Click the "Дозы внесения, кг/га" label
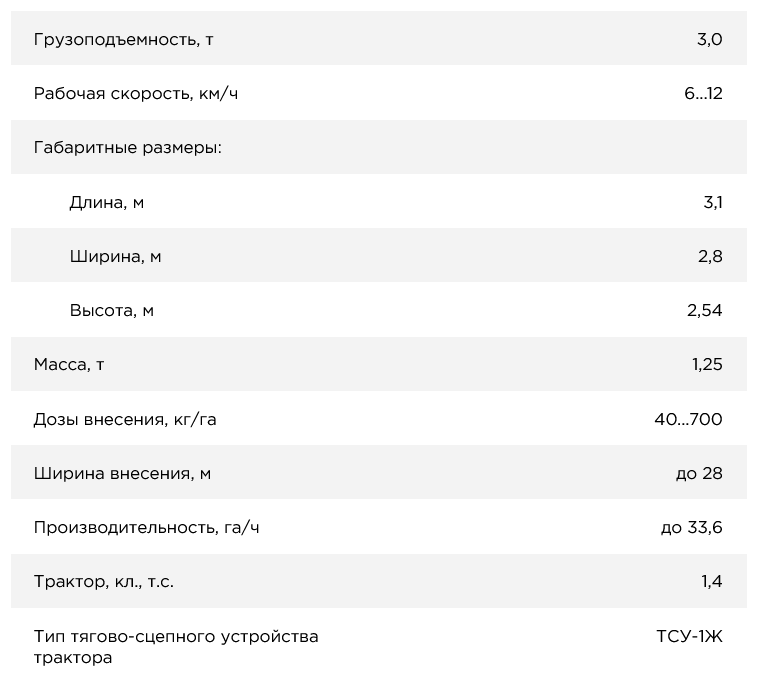Image resolution: width=760 pixels, height=679 pixels. [125, 419]
